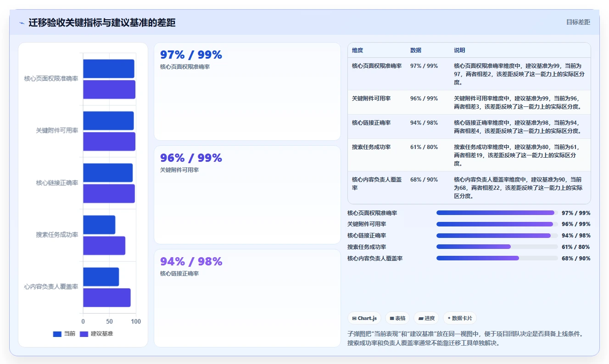
Task: Click the 50 tick on the chart axis
Action: pyautogui.click(x=109, y=322)
